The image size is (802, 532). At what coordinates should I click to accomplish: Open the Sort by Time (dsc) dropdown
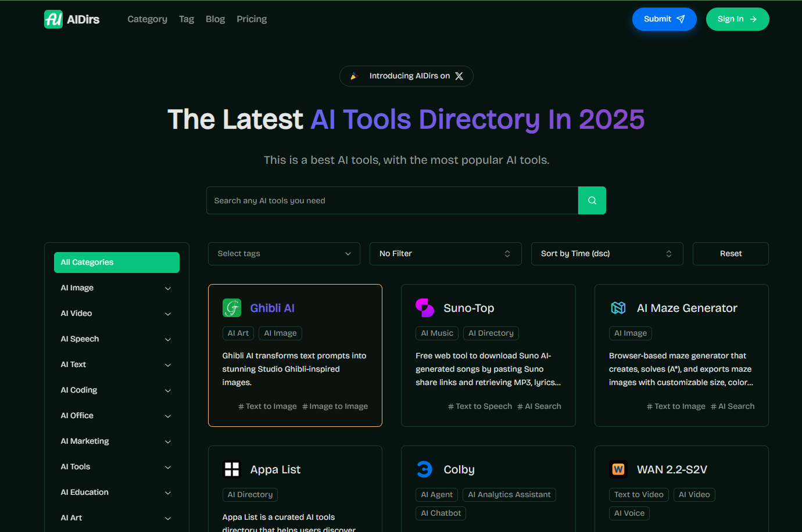607,254
